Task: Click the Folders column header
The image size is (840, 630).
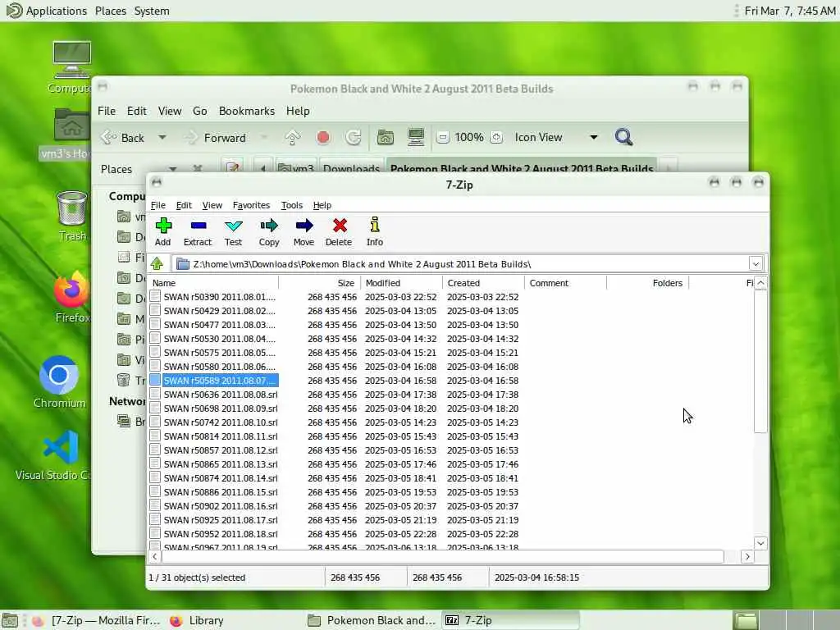Action: (x=648, y=283)
